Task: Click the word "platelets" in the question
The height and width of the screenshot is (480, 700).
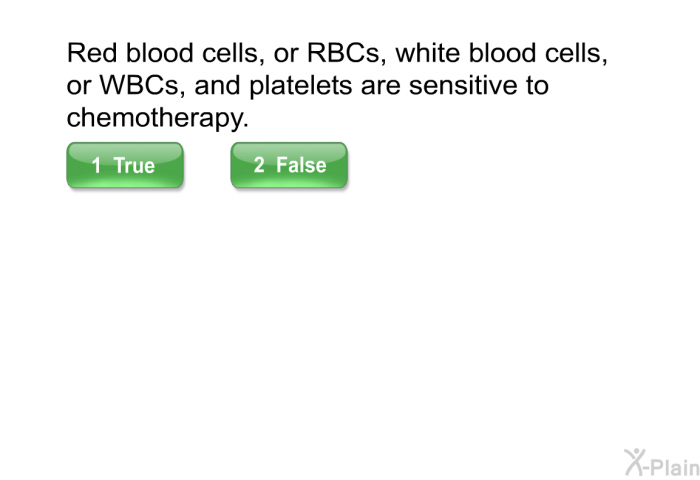Action: tap(300, 85)
